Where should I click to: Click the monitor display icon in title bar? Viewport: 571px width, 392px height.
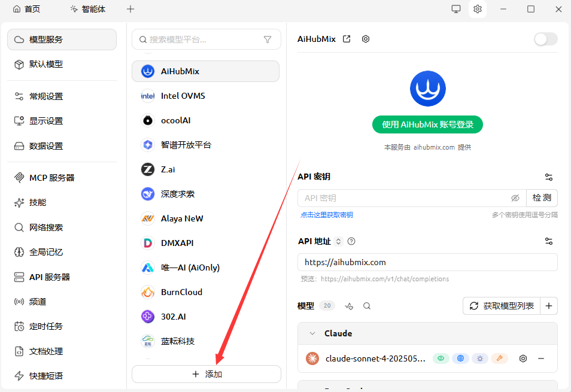pos(456,9)
